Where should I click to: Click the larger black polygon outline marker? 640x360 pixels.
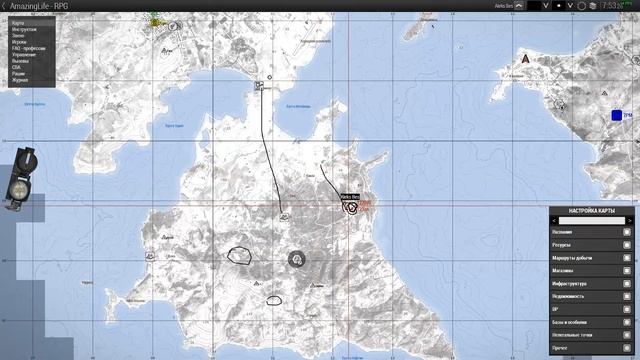(x=239, y=256)
